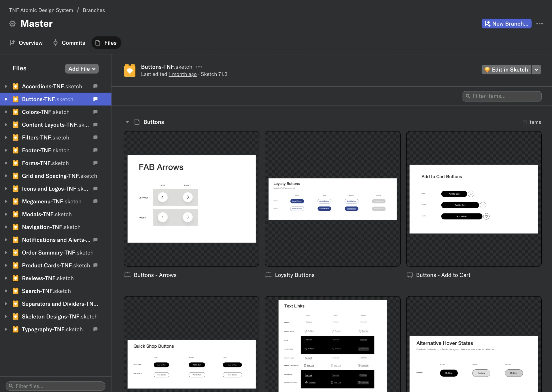Open the FAB Arrows artboard thumbnail
The image size is (552, 392).
191,199
